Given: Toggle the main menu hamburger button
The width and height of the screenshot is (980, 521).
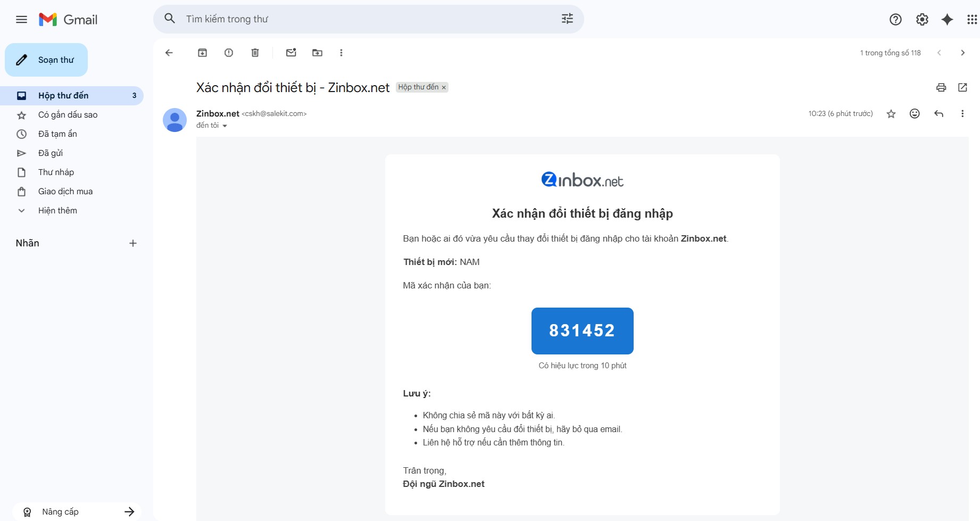Looking at the screenshot, I should tap(21, 20).
